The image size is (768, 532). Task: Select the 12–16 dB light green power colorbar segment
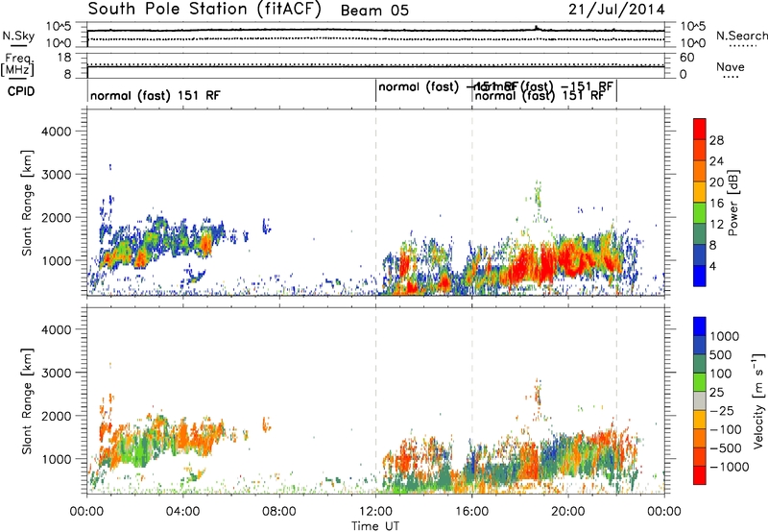pyautogui.click(x=700, y=212)
